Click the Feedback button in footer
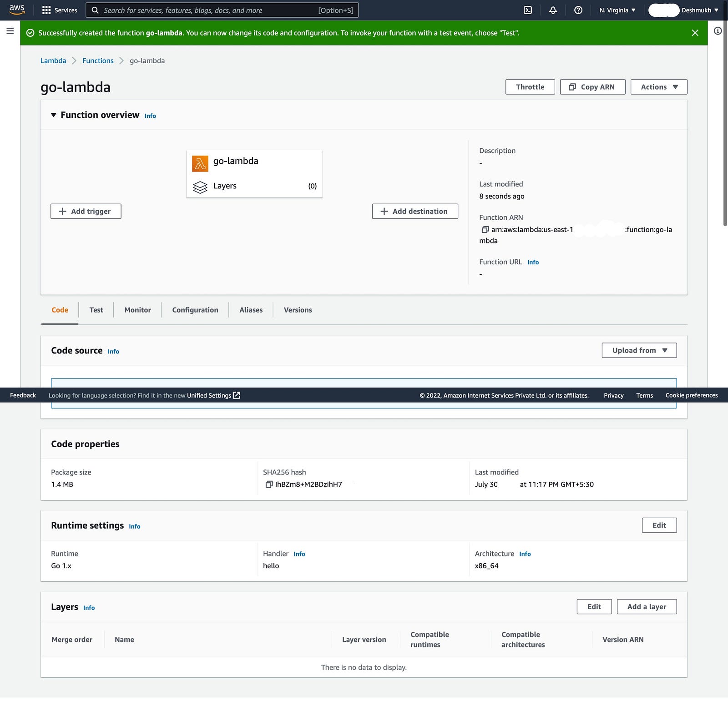 pos(23,395)
